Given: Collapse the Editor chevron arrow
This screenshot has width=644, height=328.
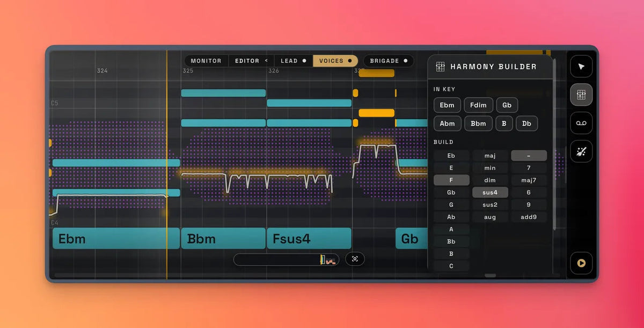Looking at the screenshot, I should [266, 61].
